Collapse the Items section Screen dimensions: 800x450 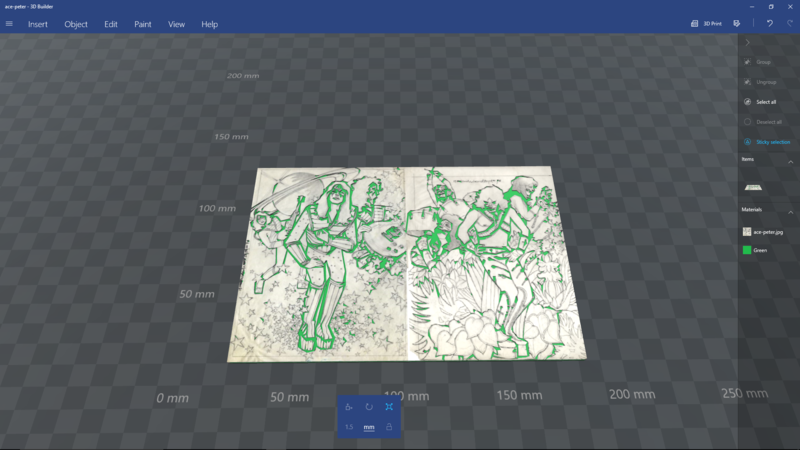coord(790,162)
